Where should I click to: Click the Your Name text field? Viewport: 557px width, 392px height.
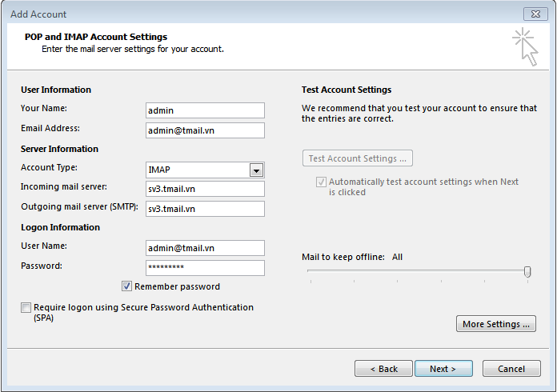205,110
